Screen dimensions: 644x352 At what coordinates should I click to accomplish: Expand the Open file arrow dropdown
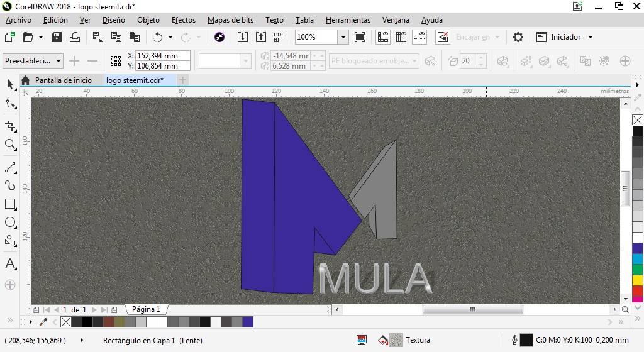[x=41, y=37]
